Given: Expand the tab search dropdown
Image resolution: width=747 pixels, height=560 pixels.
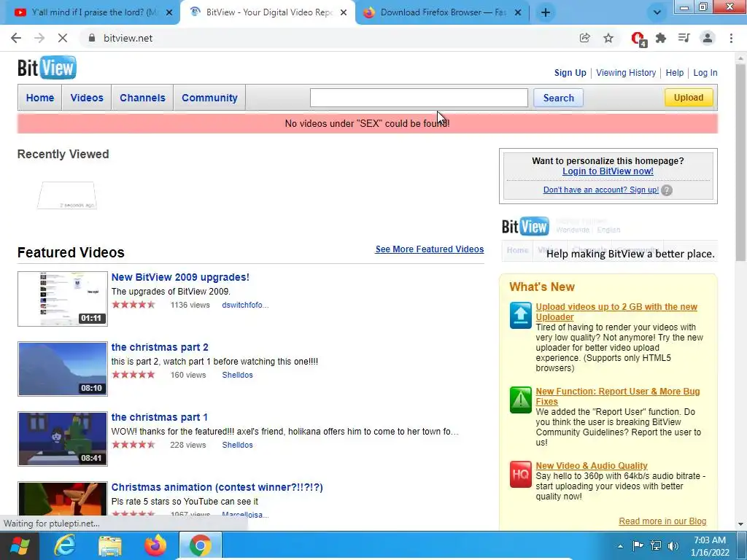Looking at the screenshot, I should [657, 12].
